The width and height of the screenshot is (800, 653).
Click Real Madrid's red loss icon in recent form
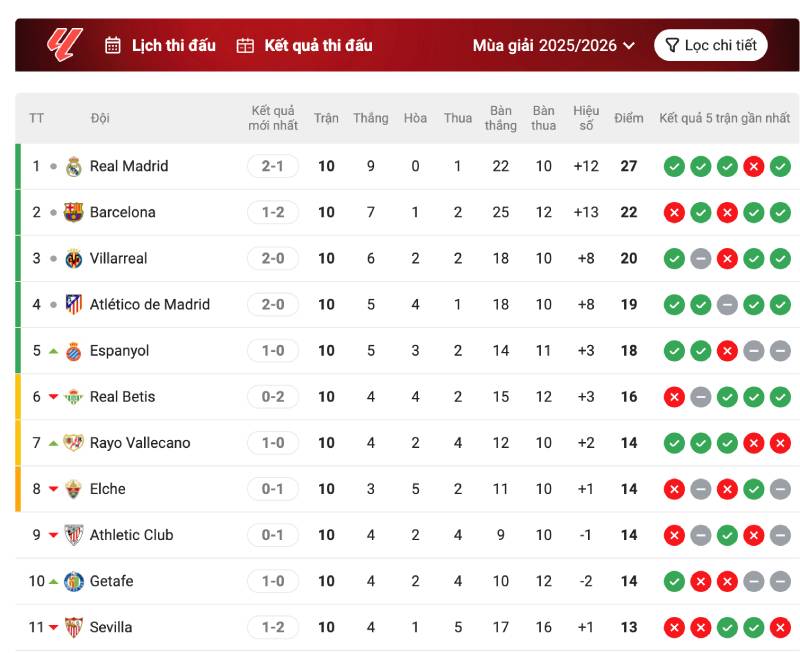pos(754,166)
